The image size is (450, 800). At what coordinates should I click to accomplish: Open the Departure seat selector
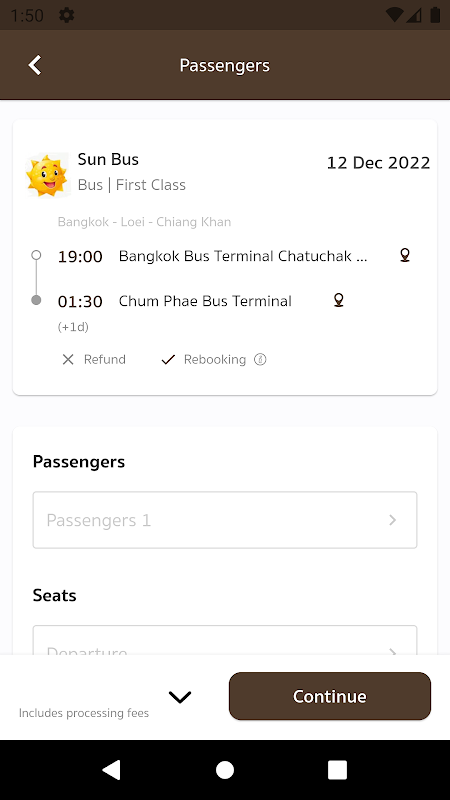click(225, 640)
